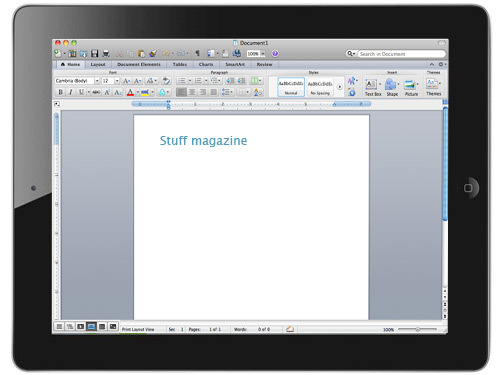
Task: Open the Home ribbon tab
Action: 71,64
